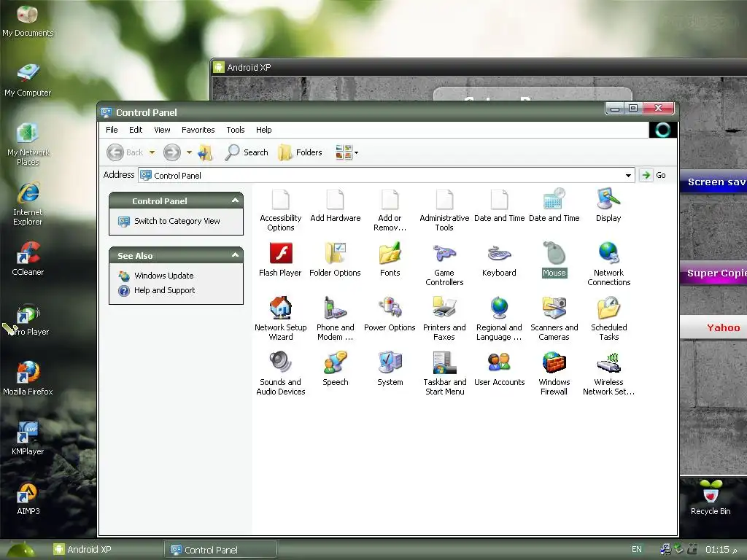Select the Mouse applet
This screenshot has height=560, width=747.
pyautogui.click(x=554, y=260)
